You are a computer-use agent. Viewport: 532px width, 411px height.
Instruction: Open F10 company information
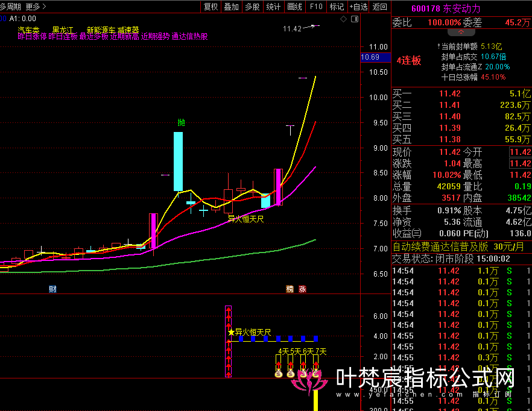316,7
